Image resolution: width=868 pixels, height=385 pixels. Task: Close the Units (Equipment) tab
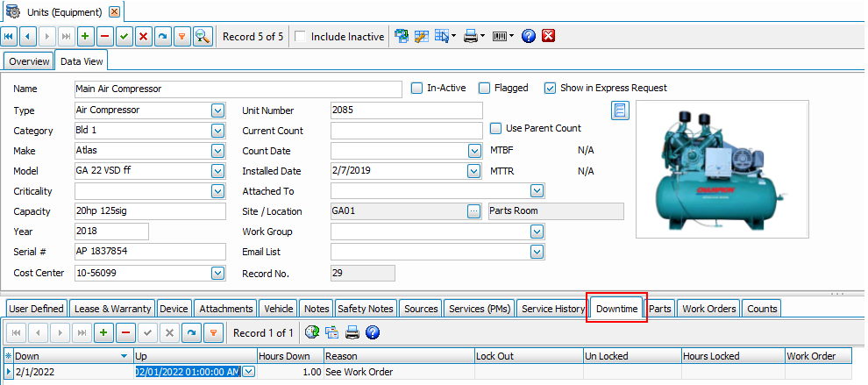click(x=114, y=11)
